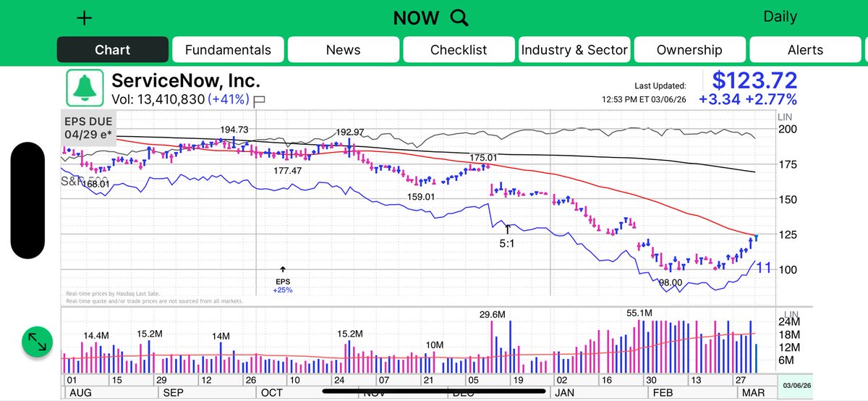Tap the RS rating number 11

tap(764, 268)
